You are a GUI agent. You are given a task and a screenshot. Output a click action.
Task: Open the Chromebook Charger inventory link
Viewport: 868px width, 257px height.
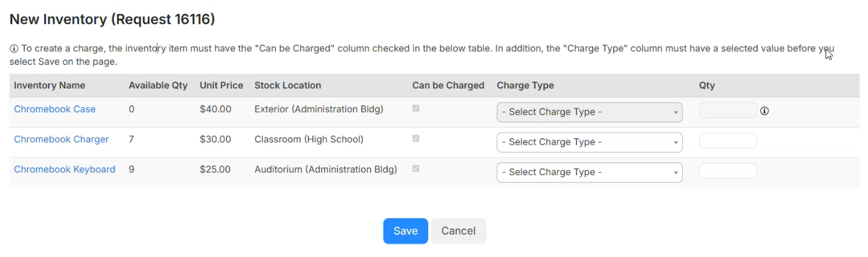[61, 139]
